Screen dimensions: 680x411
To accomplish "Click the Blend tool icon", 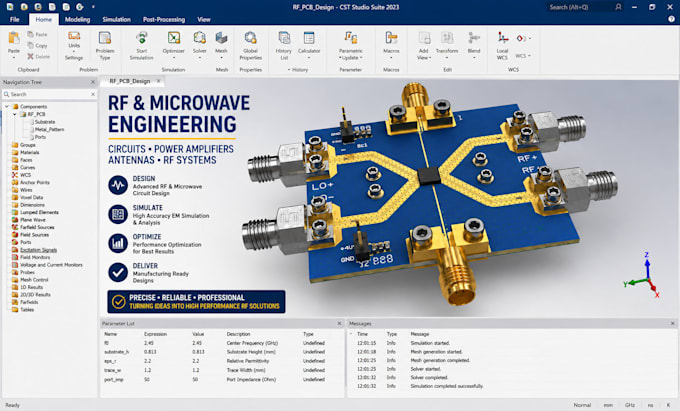I will pyautogui.click(x=474, y=38).
